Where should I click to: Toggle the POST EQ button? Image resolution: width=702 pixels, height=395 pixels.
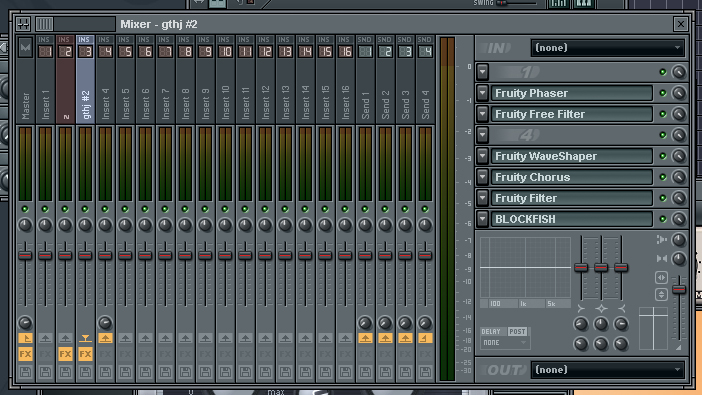coord(517,331)
